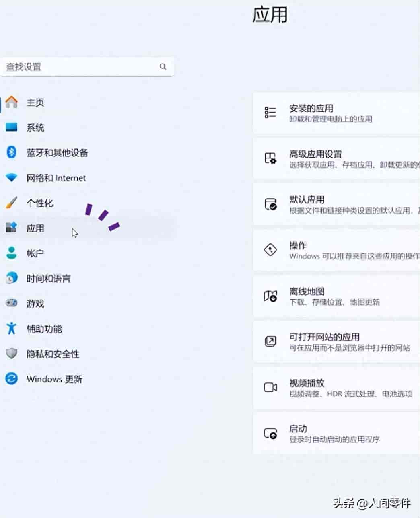Click the 应用 page title heading
Image resolution: width=420 pixels, height=518 pixels.
coord(270,15)
